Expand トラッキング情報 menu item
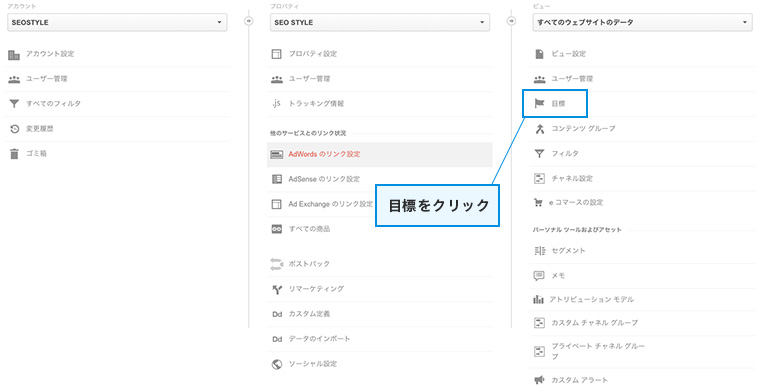This screenshot has width=768, height=388. (316, 103)
